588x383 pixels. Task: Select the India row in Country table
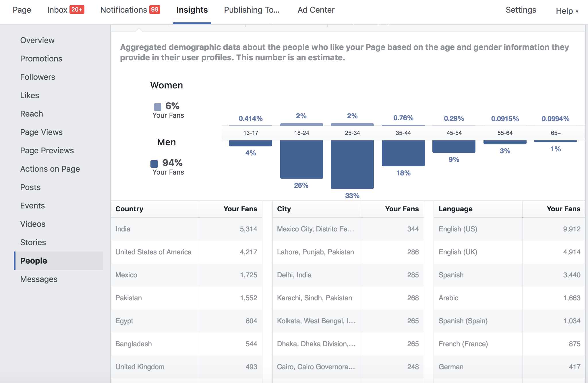point(186,229)
